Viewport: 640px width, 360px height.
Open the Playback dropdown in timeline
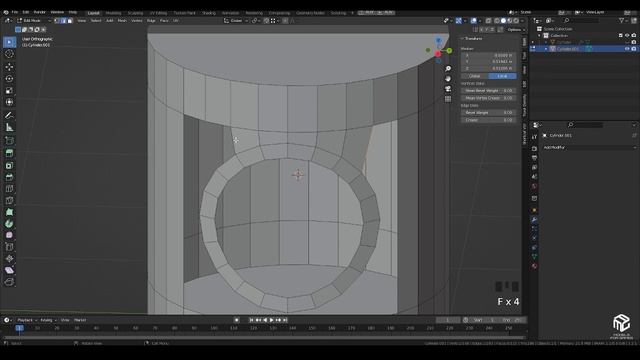click(27, 320)
